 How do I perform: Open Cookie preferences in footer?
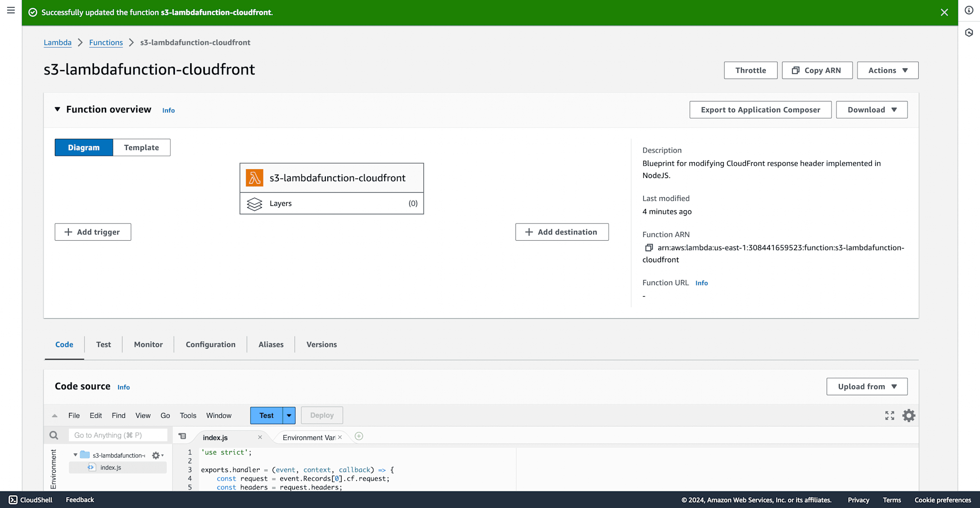[x=943, y=500]
